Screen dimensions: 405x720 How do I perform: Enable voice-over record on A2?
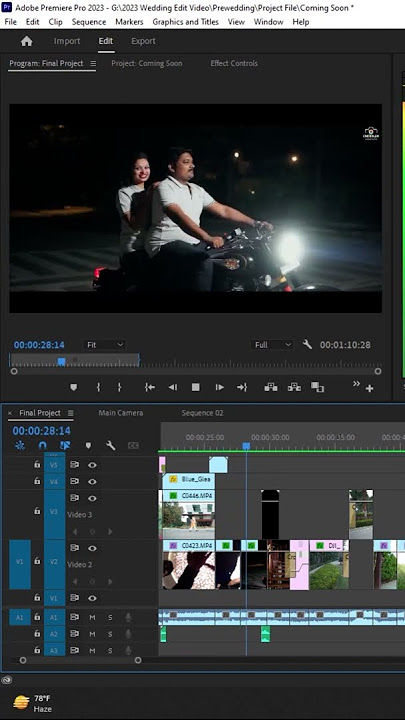tap(128, 634)
